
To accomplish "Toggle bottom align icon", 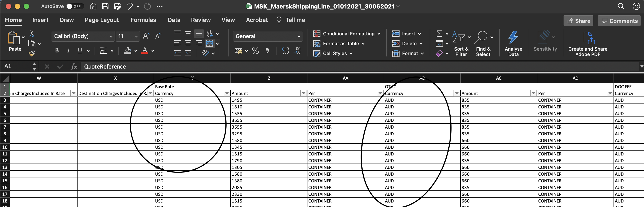I will coord(199,34).
